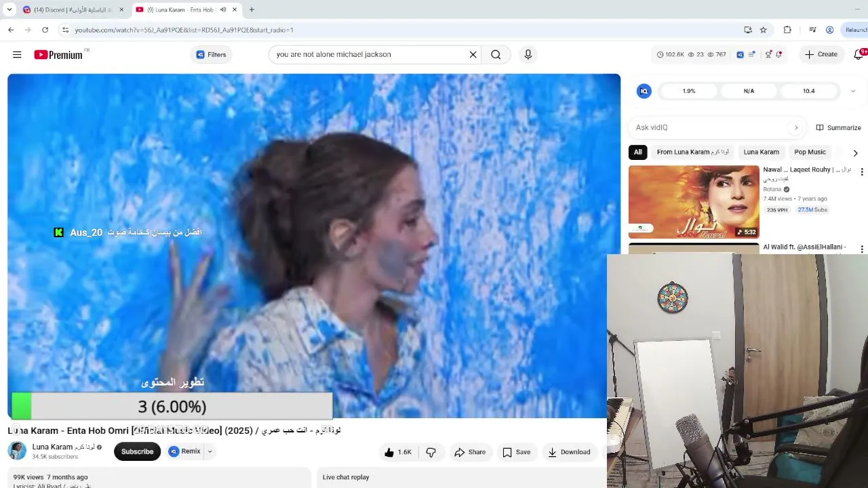Select the Pop Music chip
The image size is (868, 488).
point(810,152)
